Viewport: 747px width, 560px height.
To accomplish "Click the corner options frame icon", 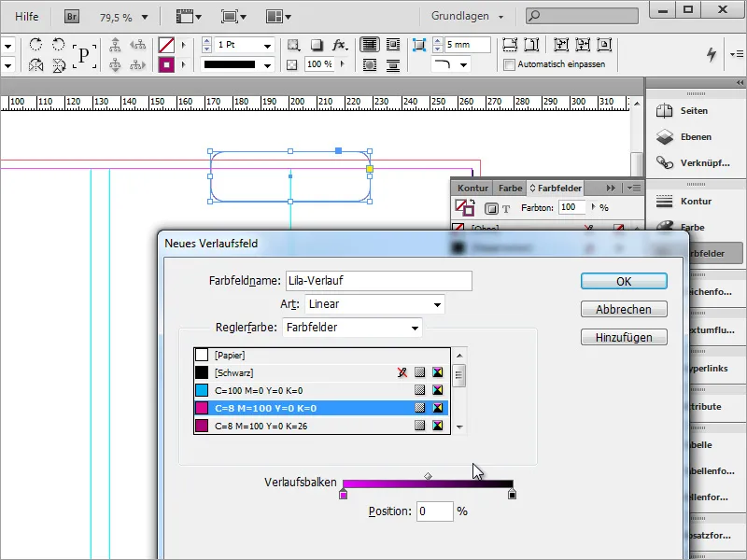I will click(419, 45).
